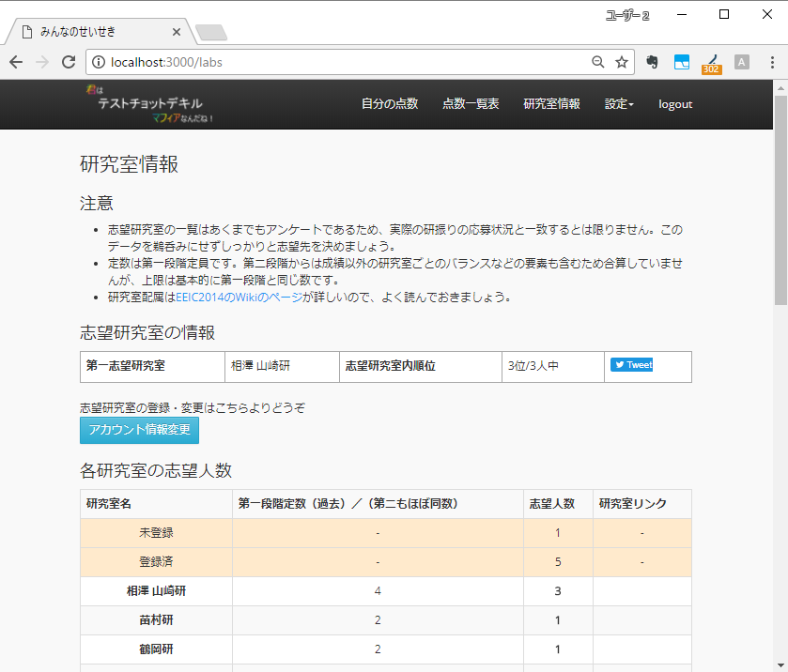
Task: Click the 第一志望研究室 header cell
Action: [x=152, y=367]
